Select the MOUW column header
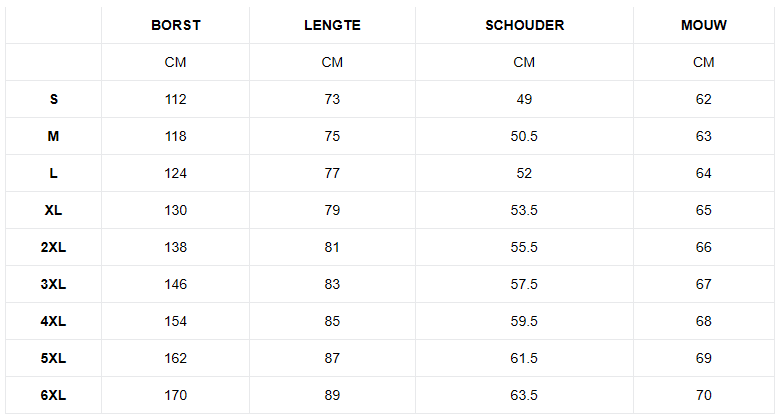 click(704, 25)
